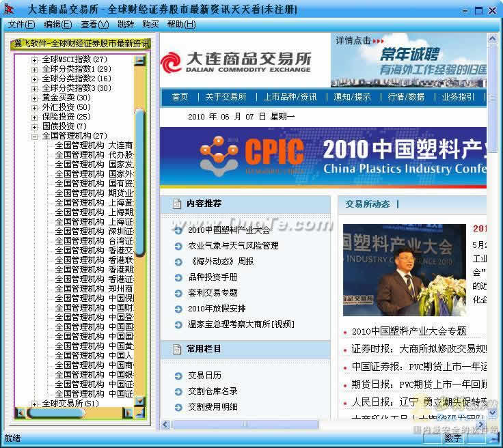
Task: Click web page horizontal scroll-left arrow
Action: pos(165,425)
